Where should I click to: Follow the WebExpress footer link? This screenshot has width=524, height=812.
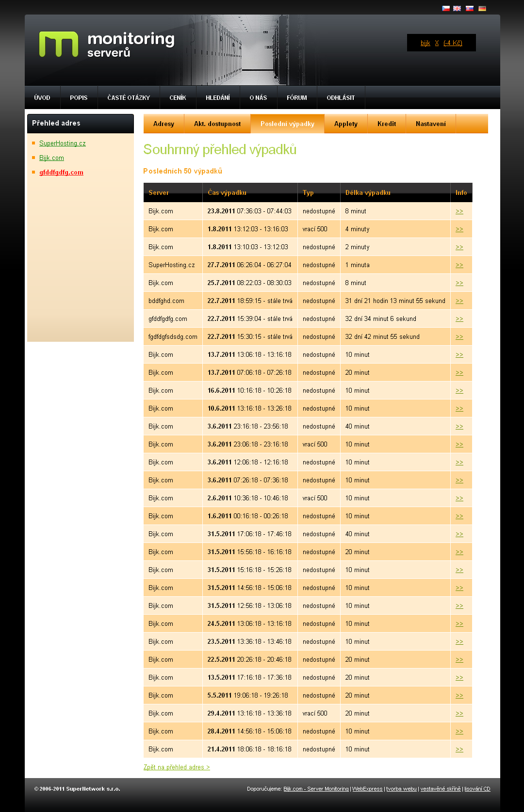point(367,789)
